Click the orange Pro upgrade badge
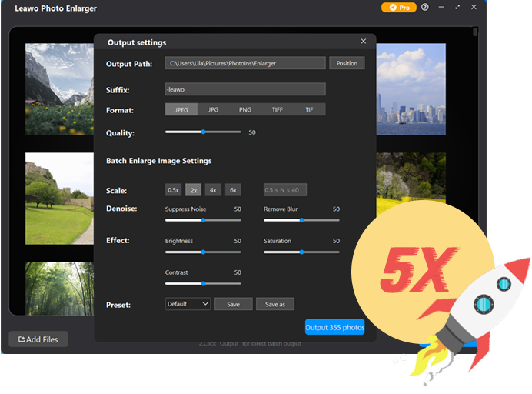This screenshot has height=394, width=532. pos(398,8)
